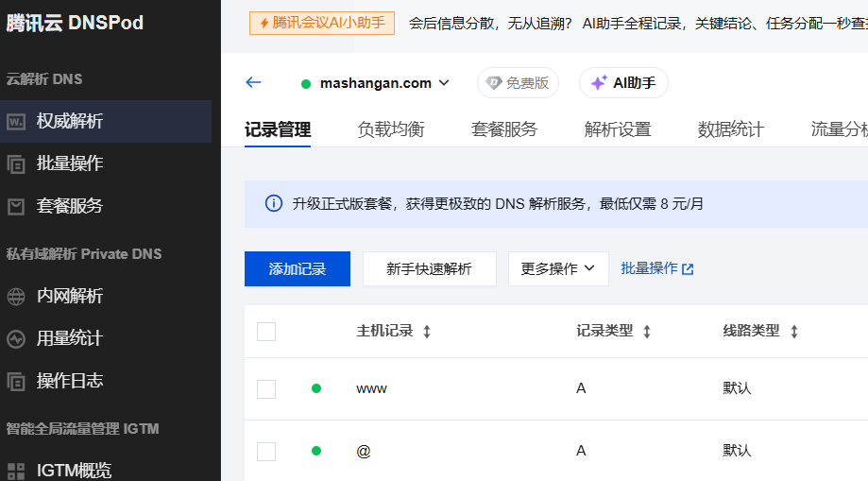
Task: Click the 会后信息分散 announcement text
Action: pos(638,24)
